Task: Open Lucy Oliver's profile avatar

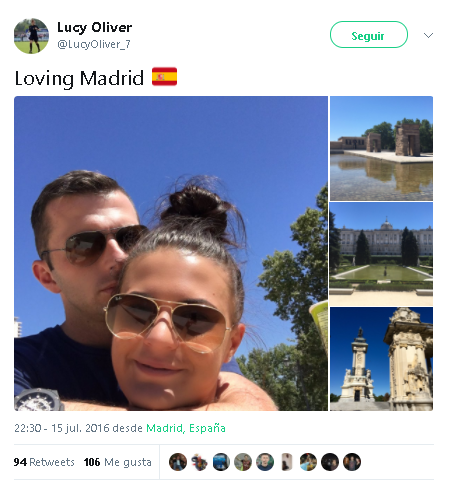Action: pos(31,36)
